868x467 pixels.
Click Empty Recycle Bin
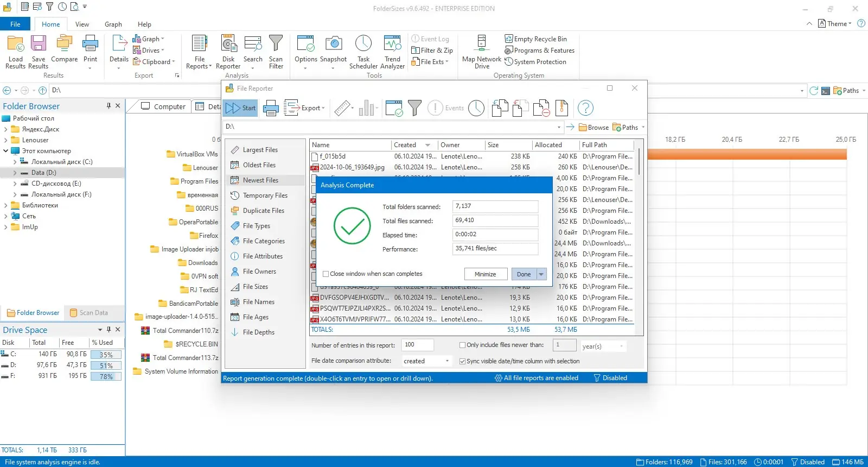click(535, 39)
